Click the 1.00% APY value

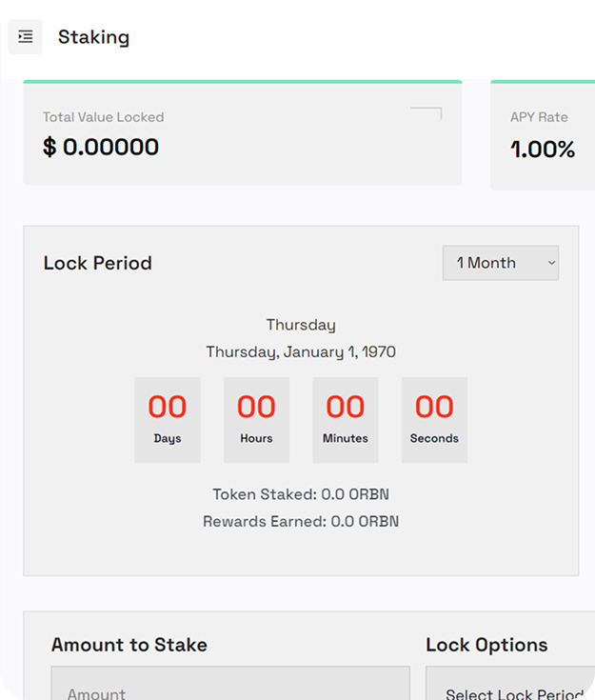pos(543,150)
